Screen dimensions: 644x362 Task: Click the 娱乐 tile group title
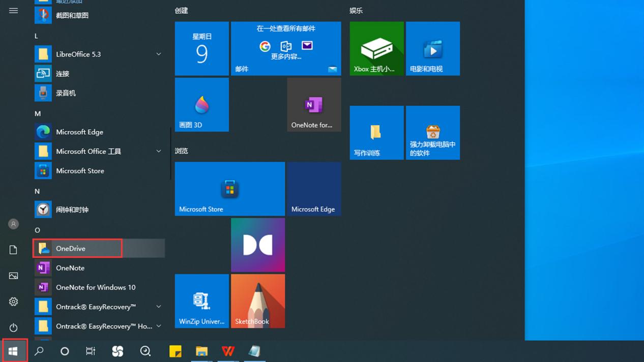pyautogui.click(x=356, y=11)
